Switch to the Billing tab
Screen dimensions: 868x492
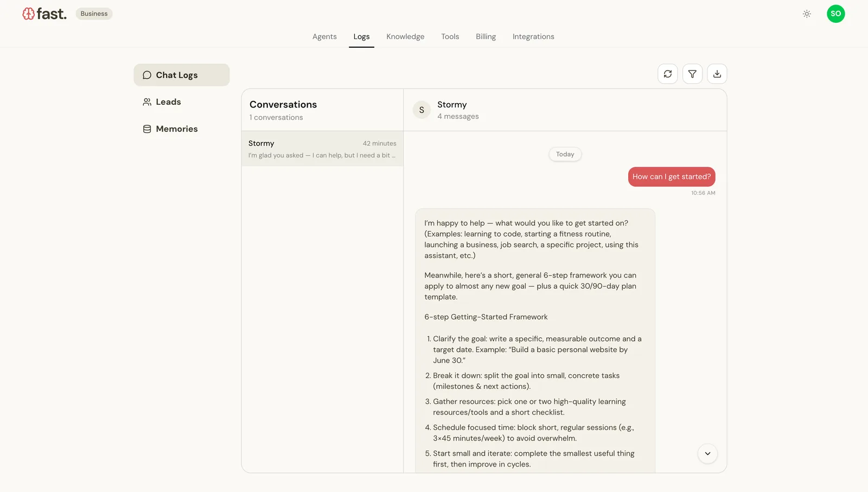(486, 36)
